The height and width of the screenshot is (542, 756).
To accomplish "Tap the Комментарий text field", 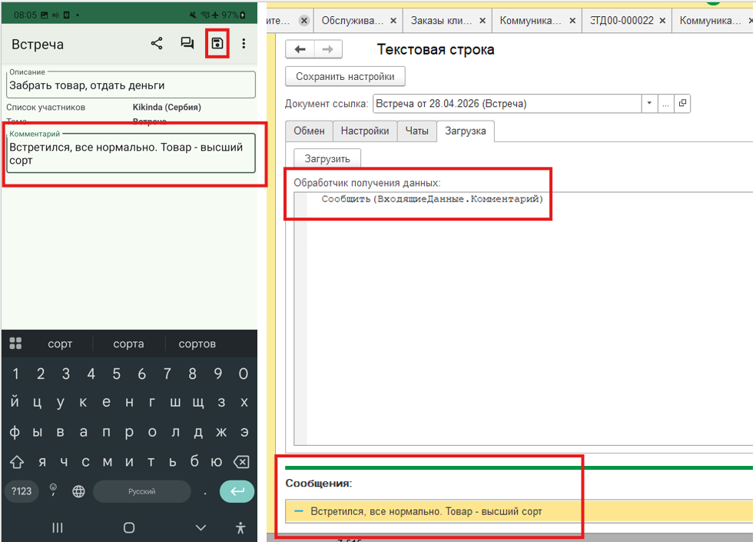I will click(x=131, y=154).
